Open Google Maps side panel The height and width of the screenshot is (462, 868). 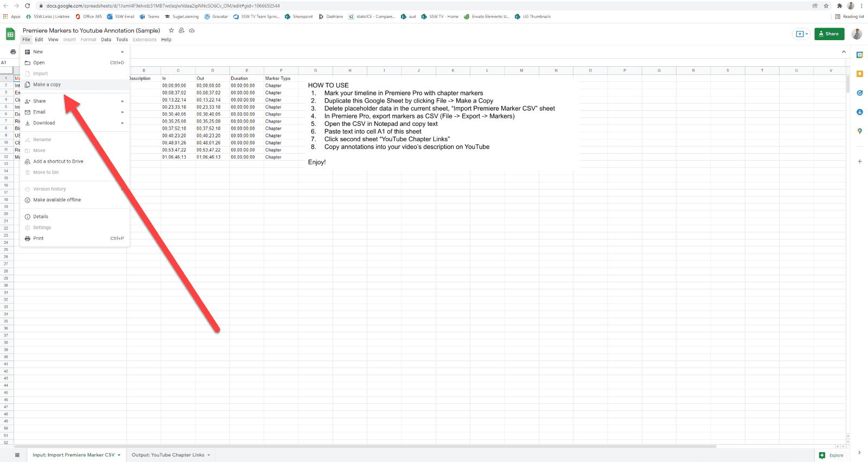[x=859, y=131]
